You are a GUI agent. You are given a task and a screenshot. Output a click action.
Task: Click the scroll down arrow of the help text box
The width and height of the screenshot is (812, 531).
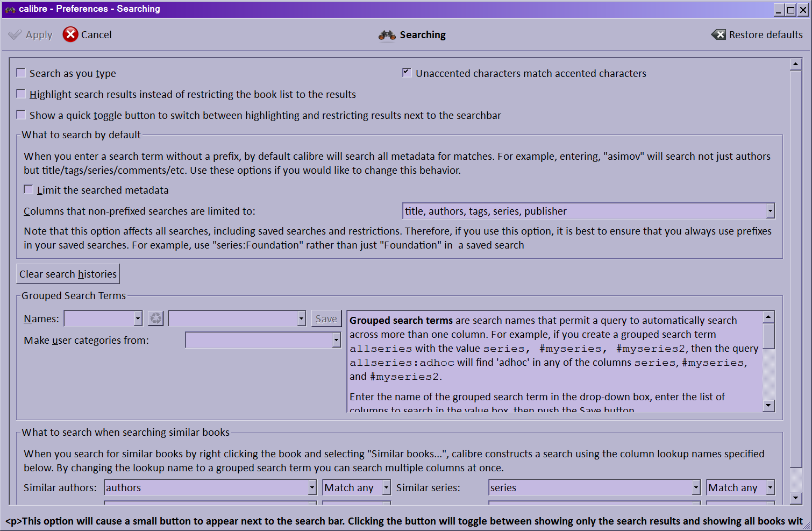coord(768,406)
